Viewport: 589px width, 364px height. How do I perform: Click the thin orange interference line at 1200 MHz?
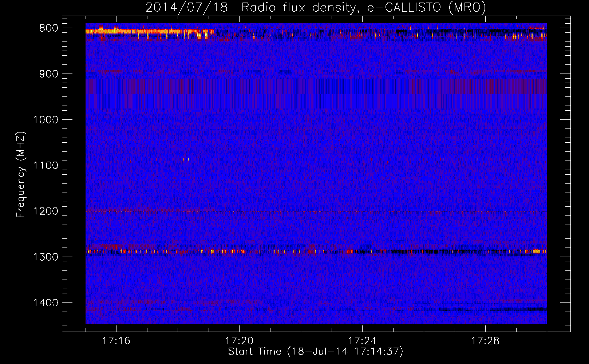pyautogui.click(x=316, y=211)
